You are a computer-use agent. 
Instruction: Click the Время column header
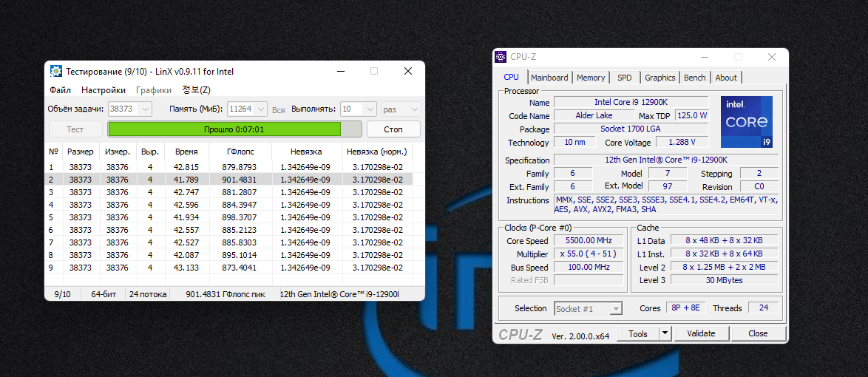(x=186, y=151)
